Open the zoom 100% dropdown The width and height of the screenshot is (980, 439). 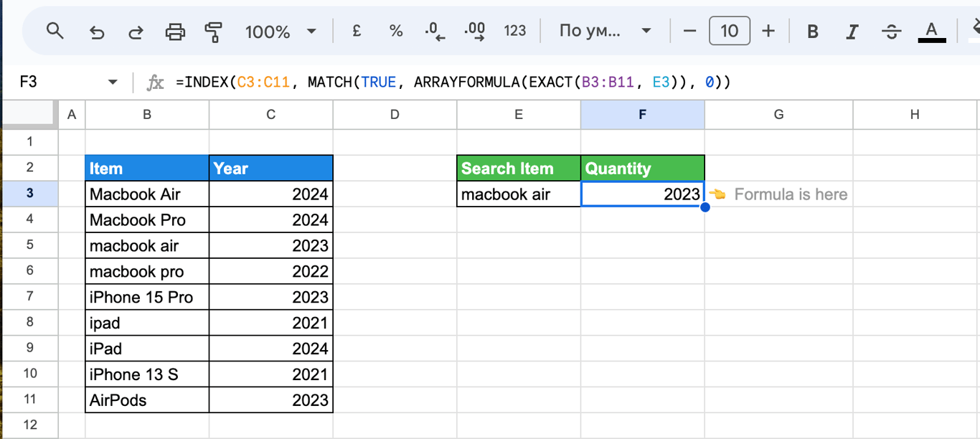tap(281, 32)
